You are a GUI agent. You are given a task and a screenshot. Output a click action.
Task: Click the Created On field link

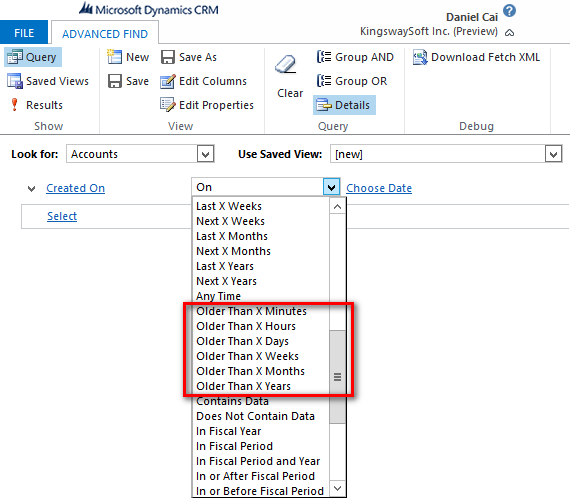(x=75, y=188)
